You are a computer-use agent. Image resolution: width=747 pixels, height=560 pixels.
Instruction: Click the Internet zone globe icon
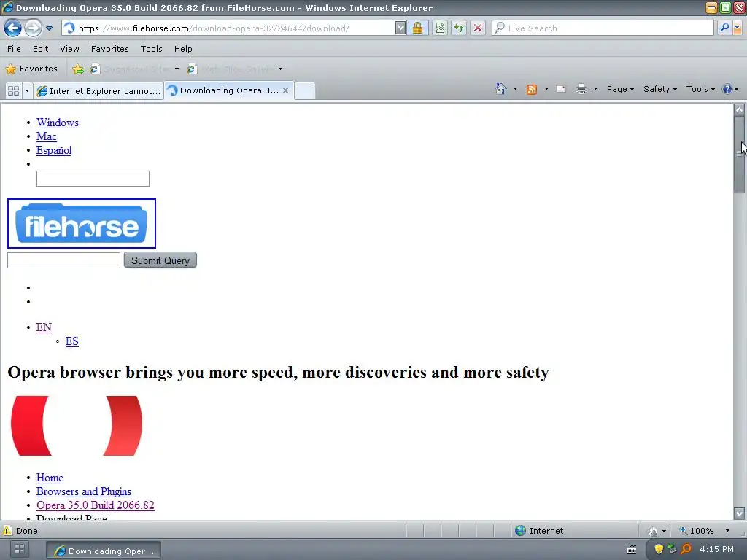pos(521,531)
